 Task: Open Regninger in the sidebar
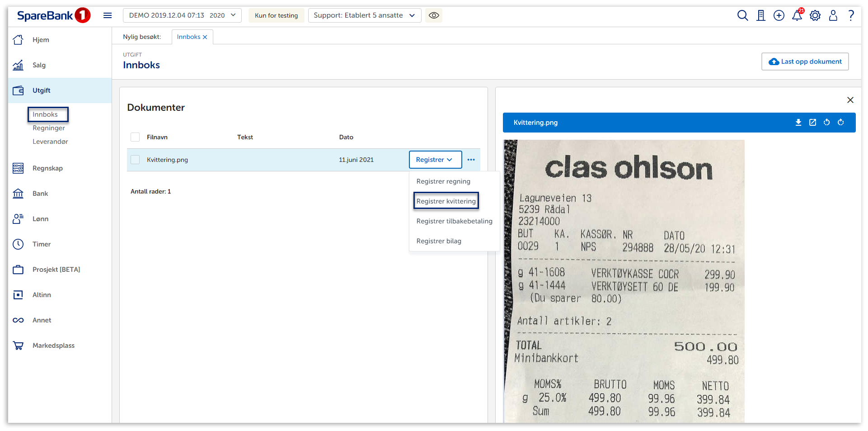coord(49,128)
